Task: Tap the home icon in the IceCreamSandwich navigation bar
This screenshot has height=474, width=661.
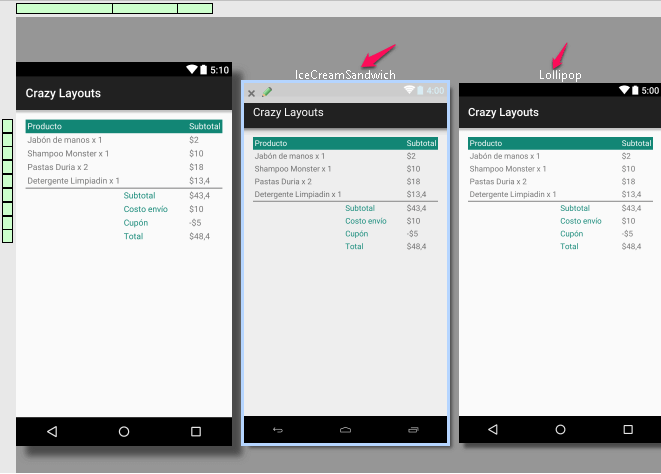Action: [x=345, y=430]
